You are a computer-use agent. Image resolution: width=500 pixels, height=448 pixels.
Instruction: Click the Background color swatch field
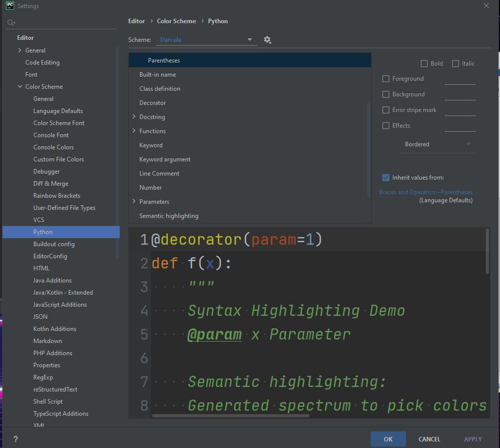460,95
